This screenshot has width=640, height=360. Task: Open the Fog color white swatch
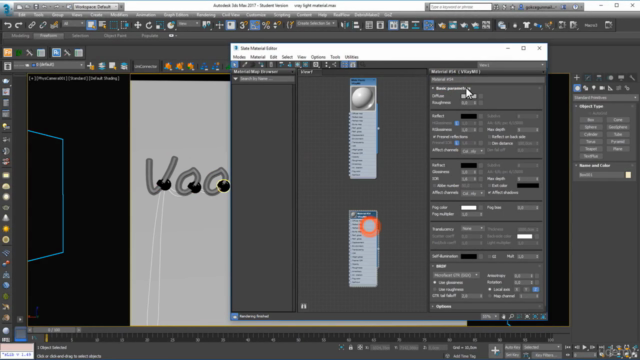click(x=469, y=208)
